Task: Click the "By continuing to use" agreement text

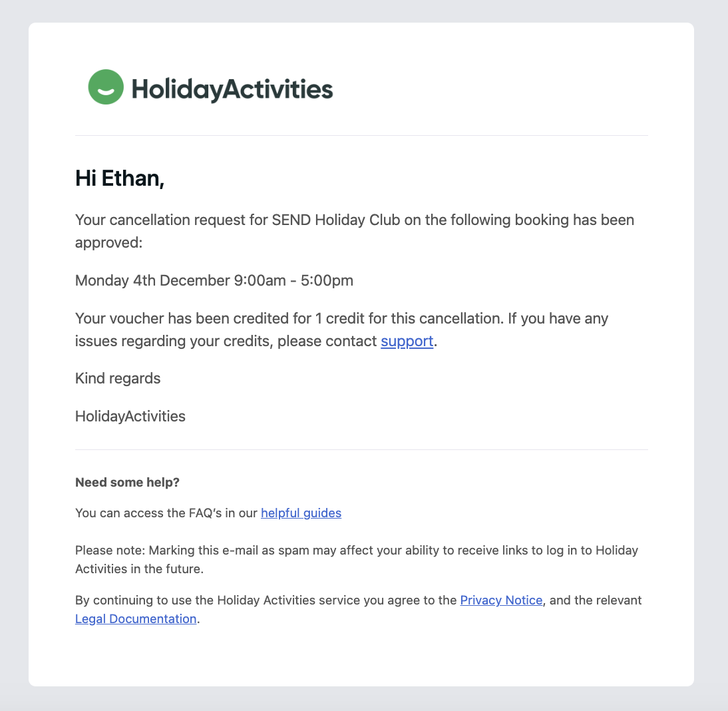Action: (266, 600)
